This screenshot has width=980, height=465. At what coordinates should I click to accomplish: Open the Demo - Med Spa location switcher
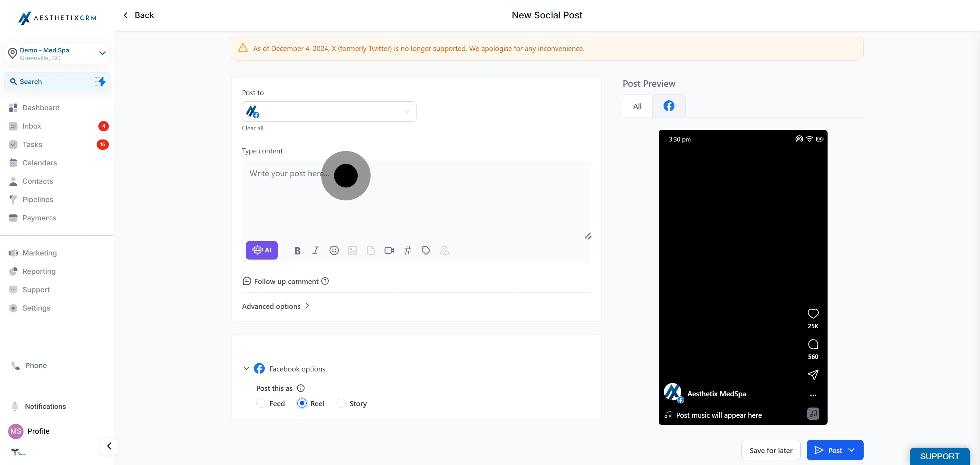coord(57,54)
